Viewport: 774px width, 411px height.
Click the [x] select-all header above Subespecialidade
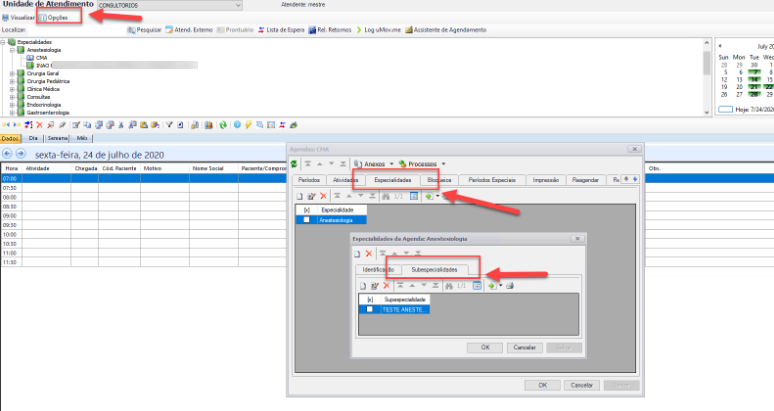pos(370,300)
